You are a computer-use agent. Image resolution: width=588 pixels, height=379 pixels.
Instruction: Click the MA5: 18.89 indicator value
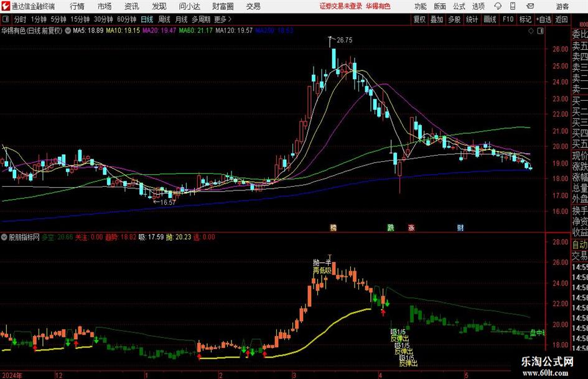click(x=88, y=30)
